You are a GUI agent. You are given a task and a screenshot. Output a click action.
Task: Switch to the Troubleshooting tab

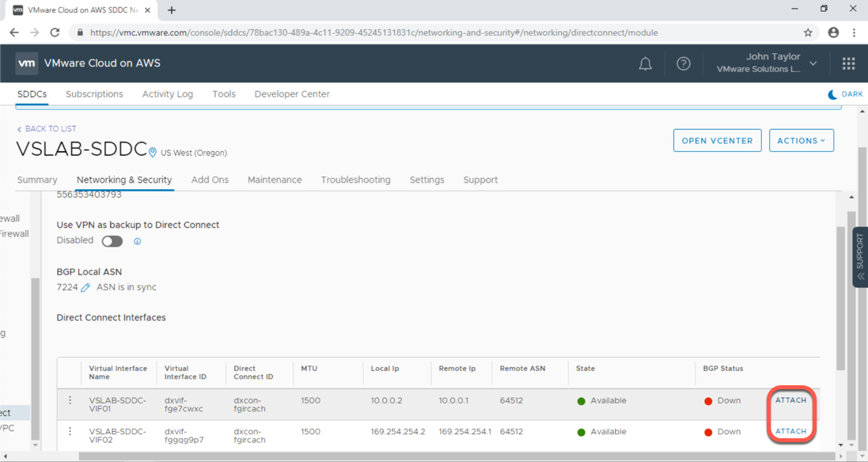[x=355, y=180]
